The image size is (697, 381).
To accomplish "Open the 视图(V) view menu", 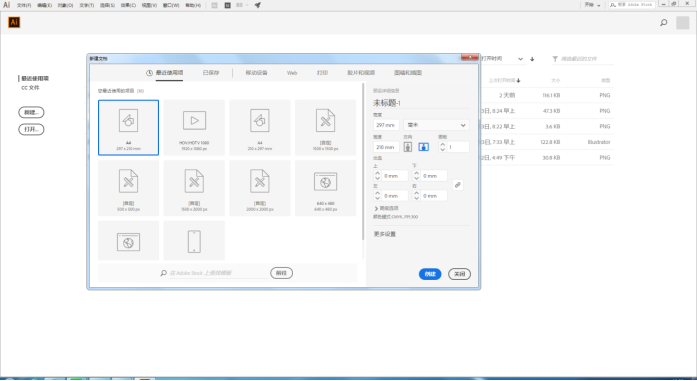I will 149,5.
